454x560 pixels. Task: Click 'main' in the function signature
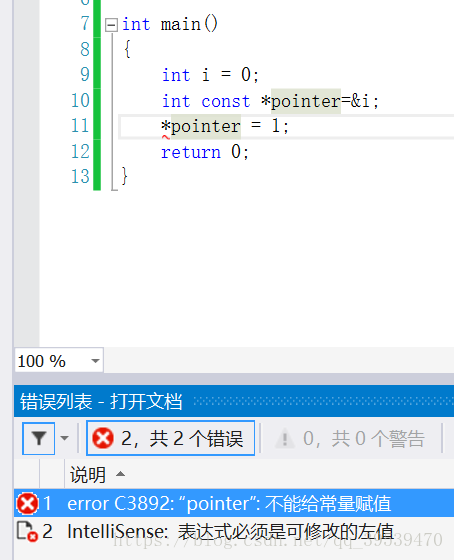pos(181,25)
